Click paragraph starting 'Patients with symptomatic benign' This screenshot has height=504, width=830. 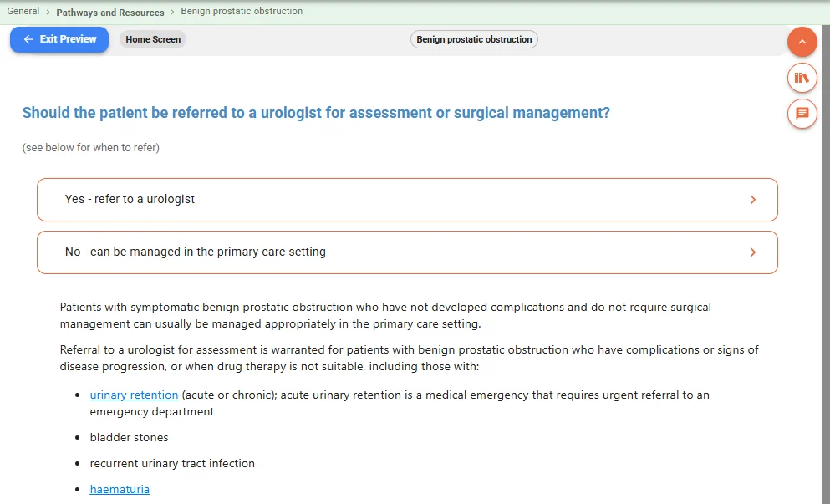coord(385,316)
